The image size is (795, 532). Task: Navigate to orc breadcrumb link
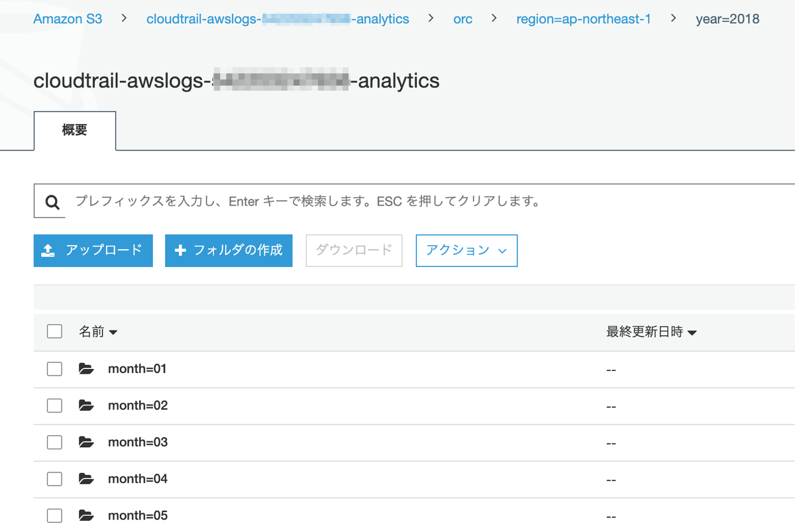pos(463,19)
